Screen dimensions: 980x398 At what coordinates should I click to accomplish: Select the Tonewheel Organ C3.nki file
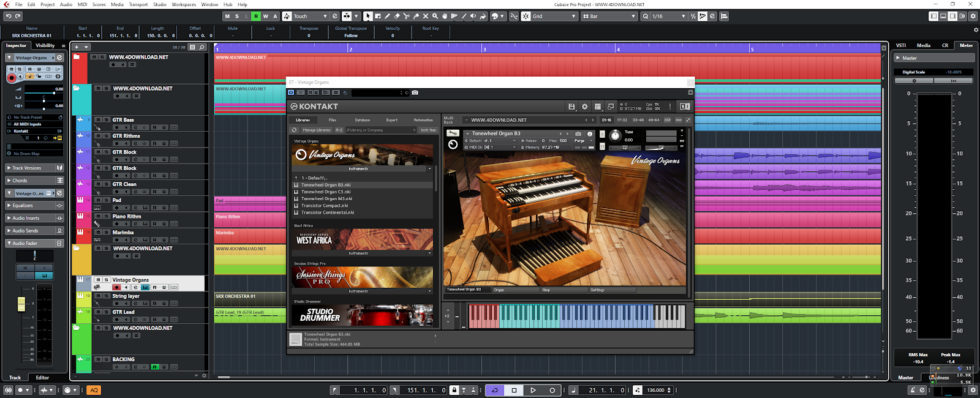point(326,192)
